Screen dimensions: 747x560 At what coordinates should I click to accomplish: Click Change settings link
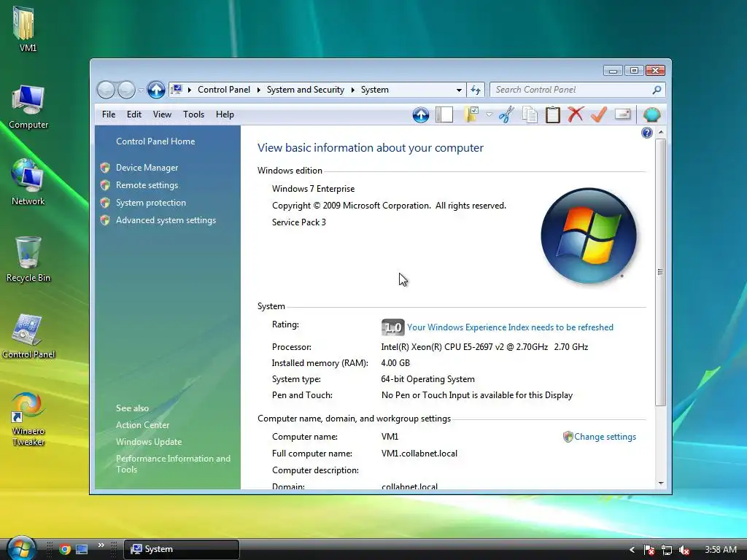[x=605, y=437]
